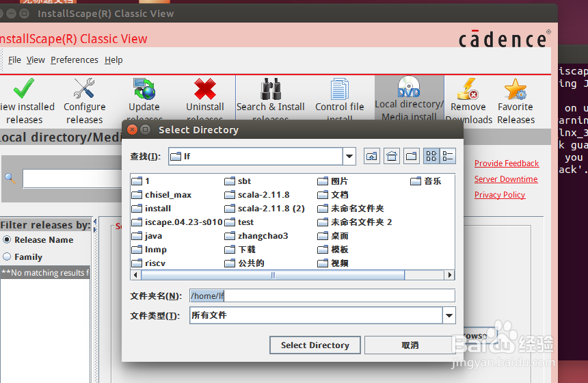Screen dimensions: 588x383
Task: Select the chisel_max folder
Action: [161, 195]
